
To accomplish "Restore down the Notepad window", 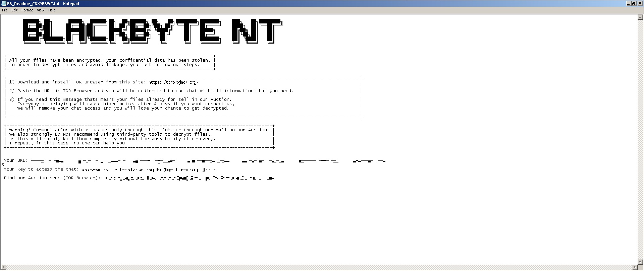I will [634, 4].
